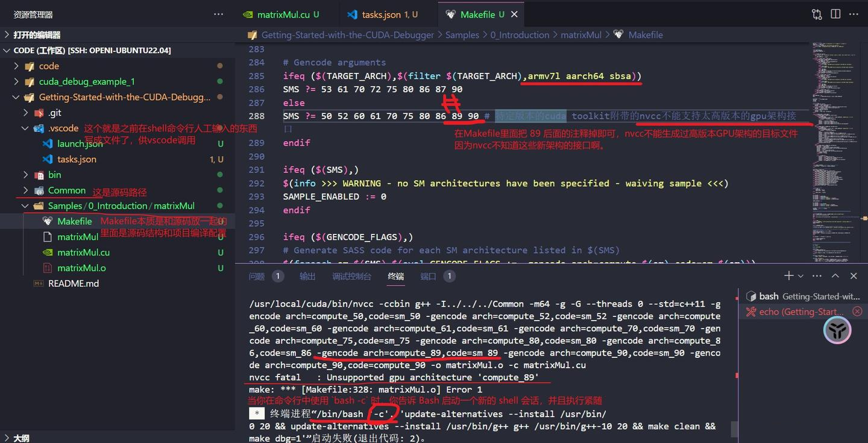The image size is (868, 443).
Task: Click the Makefile file icon in tree
Action: click(x=48, y=221)
